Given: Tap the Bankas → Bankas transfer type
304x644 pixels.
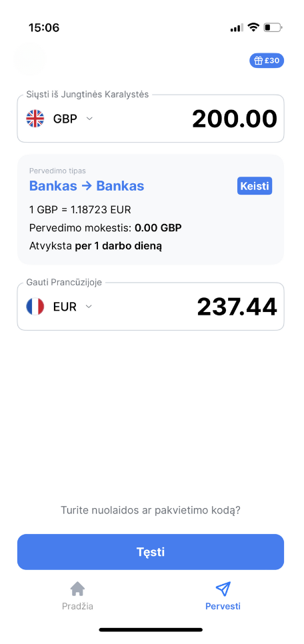Looking at the screenshot, I should [87, 186].
